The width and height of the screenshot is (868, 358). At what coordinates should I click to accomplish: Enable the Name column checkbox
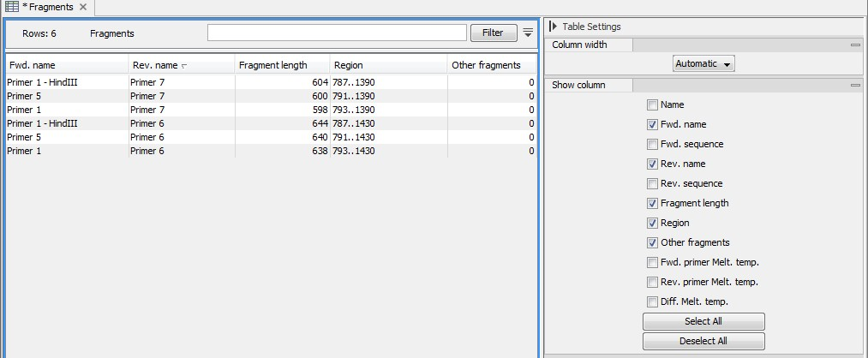[652, 104]
